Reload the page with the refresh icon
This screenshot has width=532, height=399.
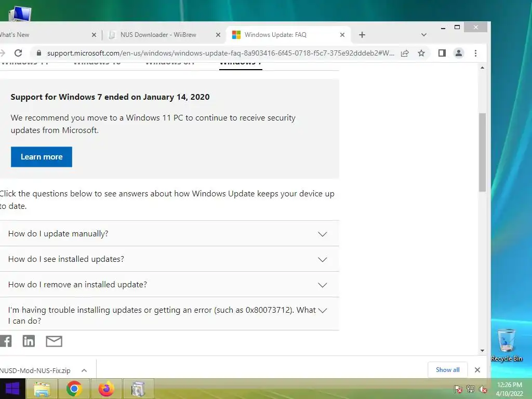pyautogui.click(x=18, y=53)
